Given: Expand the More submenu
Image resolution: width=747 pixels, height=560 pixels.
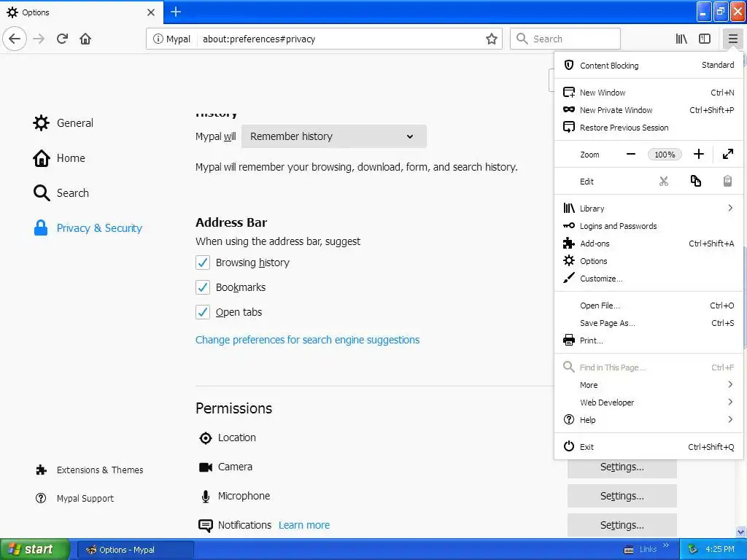Looking at the screenshot, I should coord(649,385).
